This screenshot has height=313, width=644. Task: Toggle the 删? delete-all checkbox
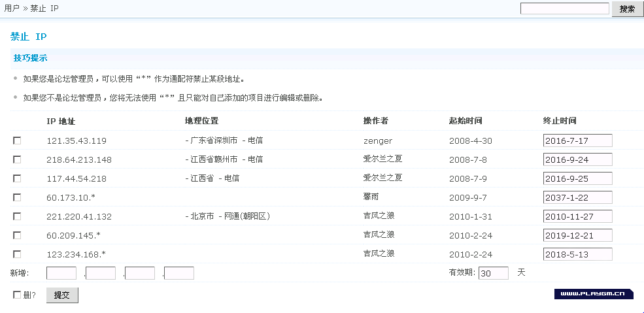(x=17, y=295)
